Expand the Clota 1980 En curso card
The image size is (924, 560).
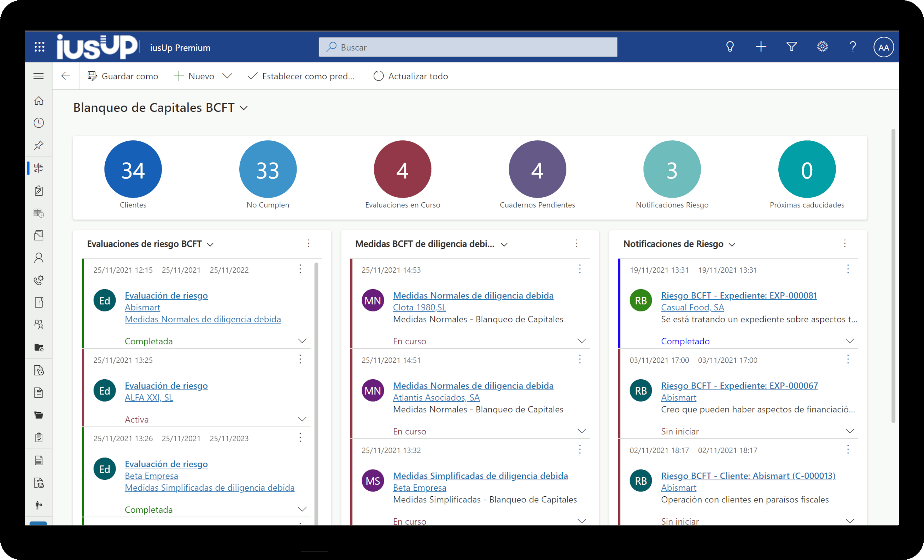[x=581, y=341]
